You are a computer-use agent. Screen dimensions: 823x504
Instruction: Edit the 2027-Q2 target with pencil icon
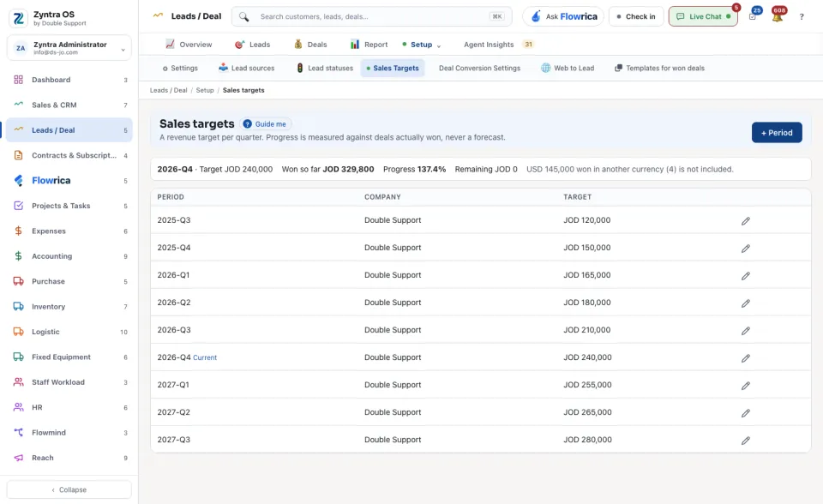click(x=745, y=413)
